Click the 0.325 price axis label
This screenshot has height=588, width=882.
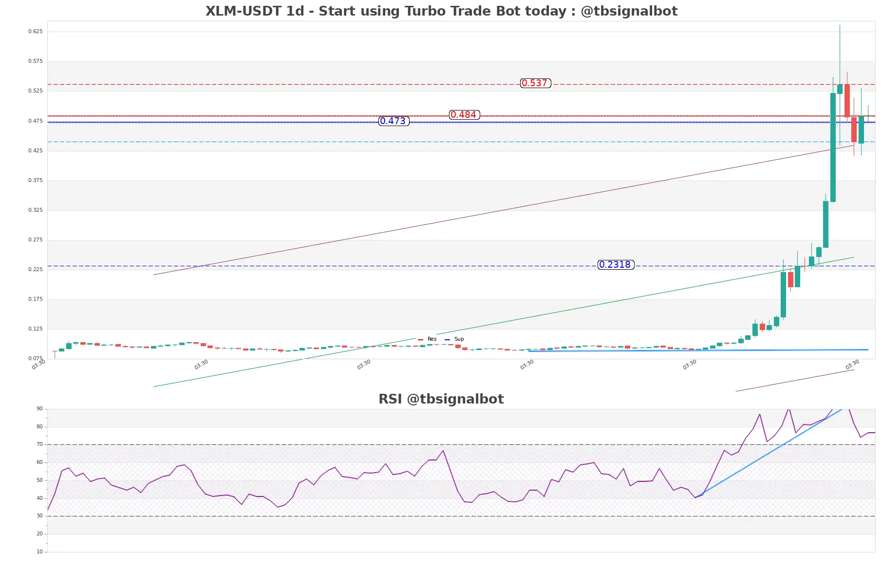(x=36, y=210)
